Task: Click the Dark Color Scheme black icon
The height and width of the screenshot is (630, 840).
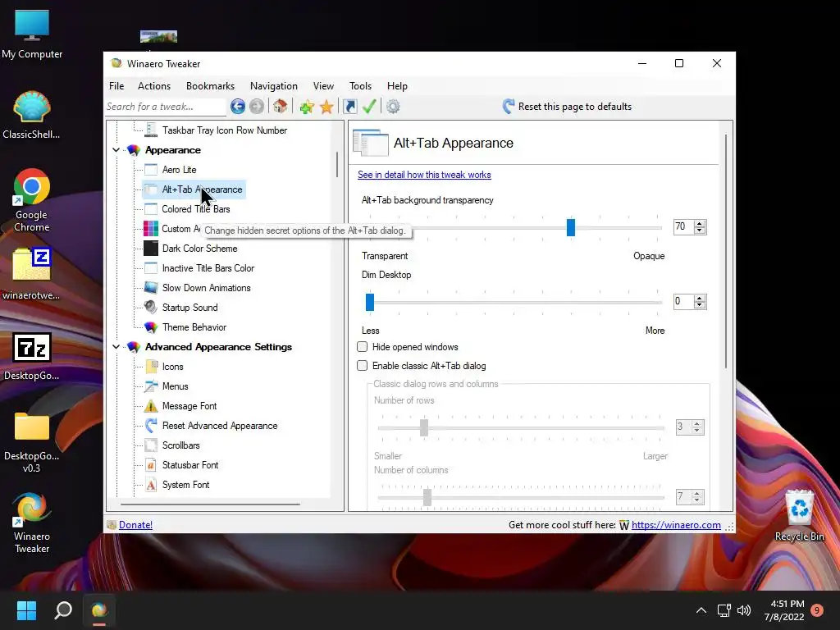Action: 151,249
